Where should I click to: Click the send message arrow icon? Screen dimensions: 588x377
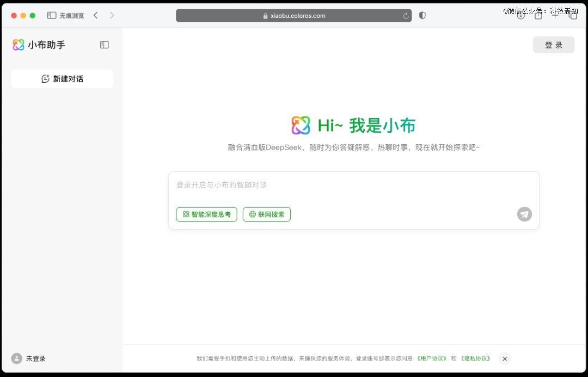coord(524,214)
